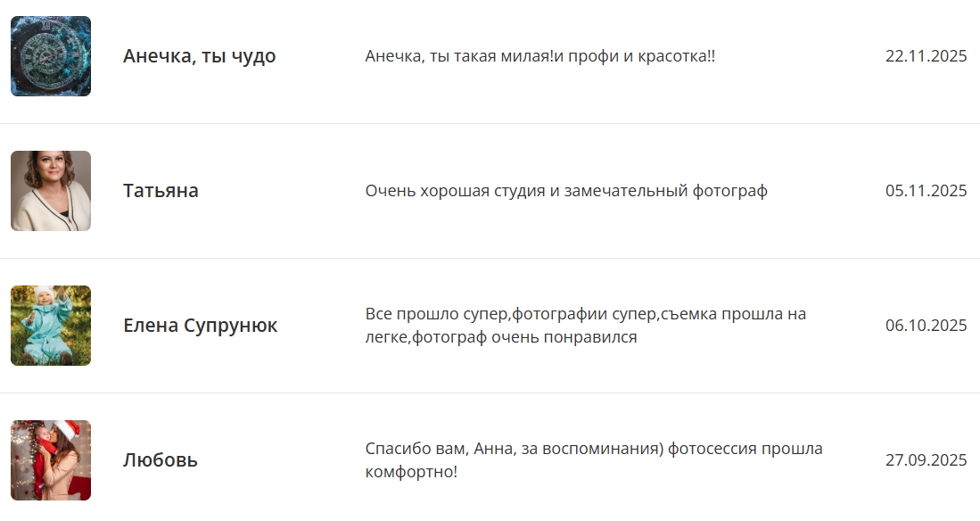
Task: Click the date 22.11.2025
Action: point(926,56)
